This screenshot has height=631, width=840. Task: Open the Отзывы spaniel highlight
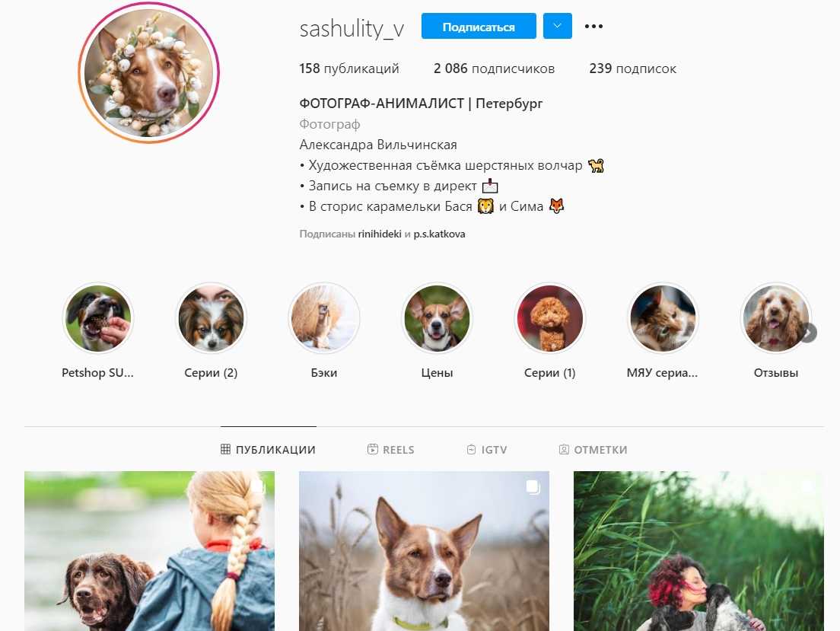pyautogui.click(x=776, y=318)
